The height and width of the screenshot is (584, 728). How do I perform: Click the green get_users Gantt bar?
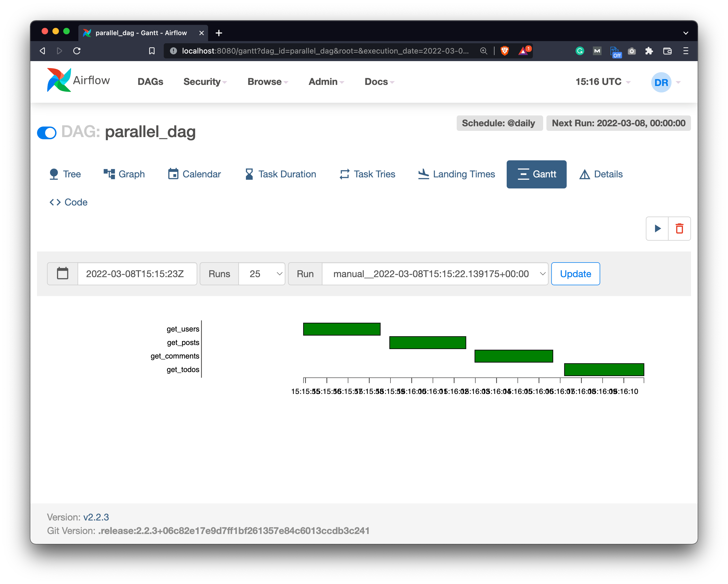pyautogui.click(x=342, y=329)
